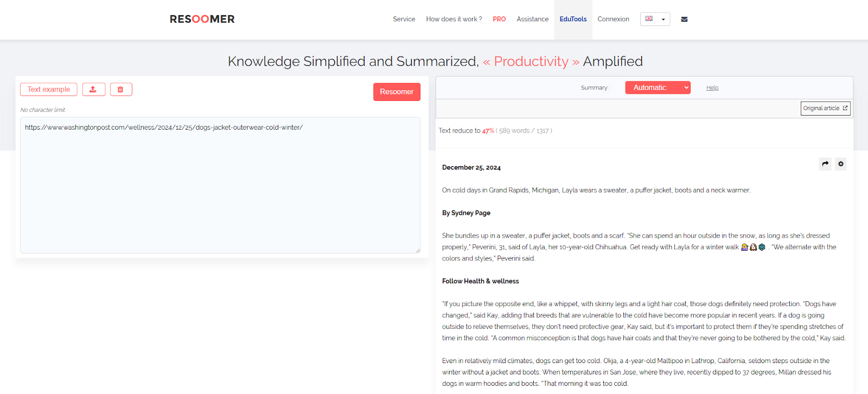This screenshot has height=394, width=868.
Task: Click the RESOOMER logo
Action: pyautogui.click(x=202, y=19)
